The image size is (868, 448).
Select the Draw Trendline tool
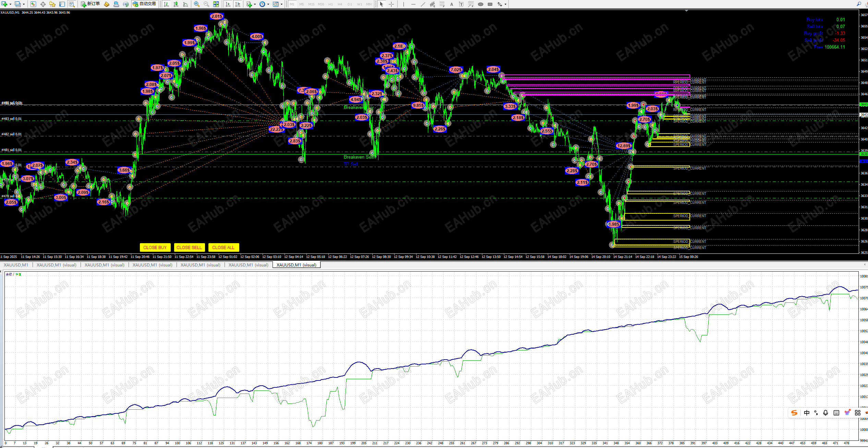[x=423, y=4]
